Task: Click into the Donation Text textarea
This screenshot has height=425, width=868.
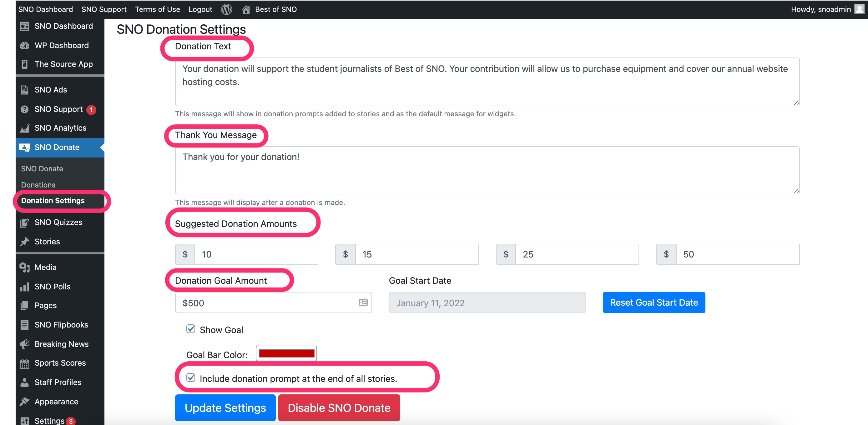Action: click(487, 82)
